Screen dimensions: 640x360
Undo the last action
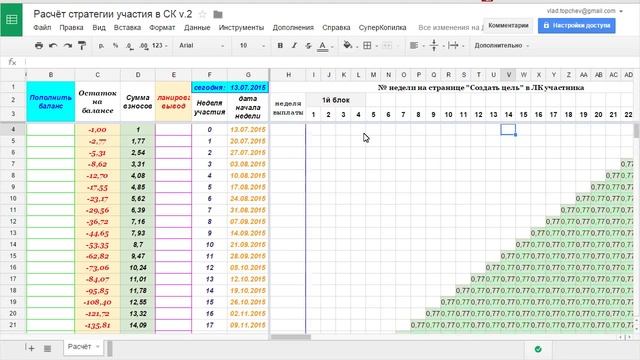tap(53, 46)
